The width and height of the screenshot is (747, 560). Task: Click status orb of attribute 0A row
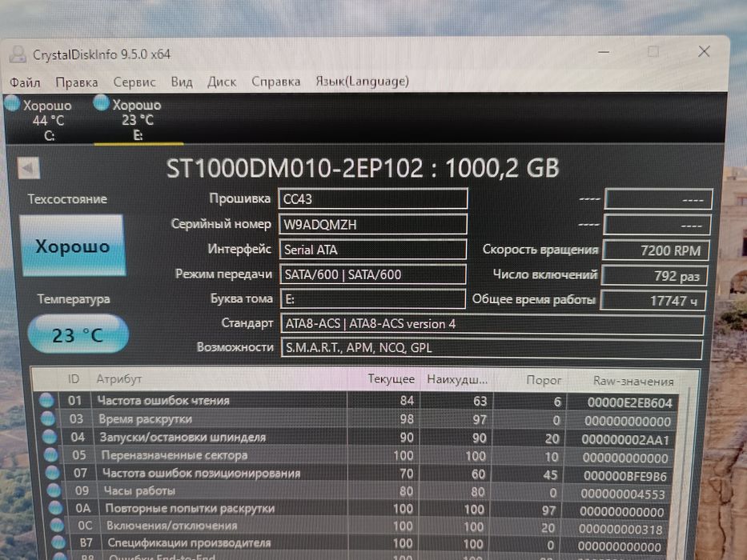pos(55,508)
